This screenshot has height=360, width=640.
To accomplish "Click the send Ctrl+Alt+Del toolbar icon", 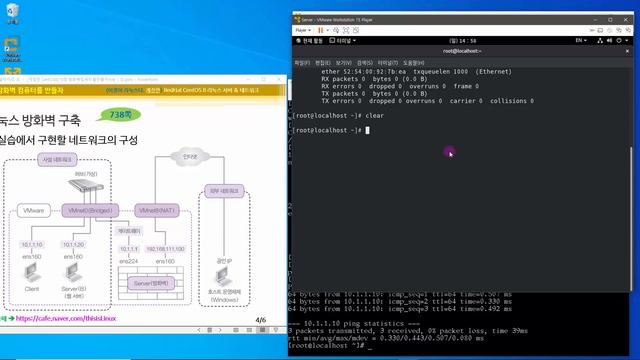I will tap(336, 30).
